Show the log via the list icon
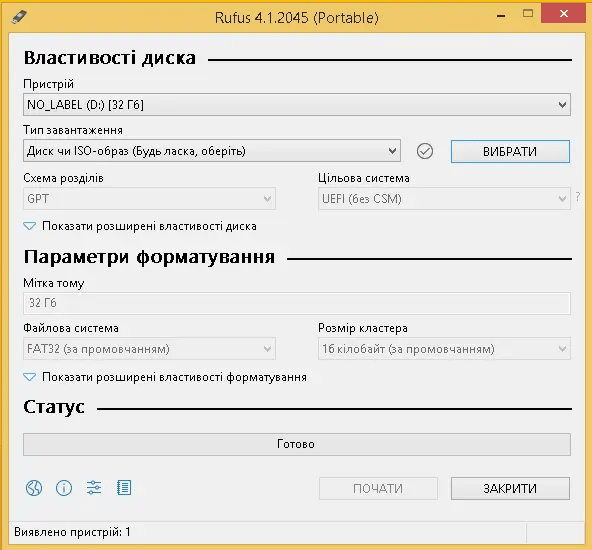The height and width of the screenshot is (550, 592). (124, 488)
